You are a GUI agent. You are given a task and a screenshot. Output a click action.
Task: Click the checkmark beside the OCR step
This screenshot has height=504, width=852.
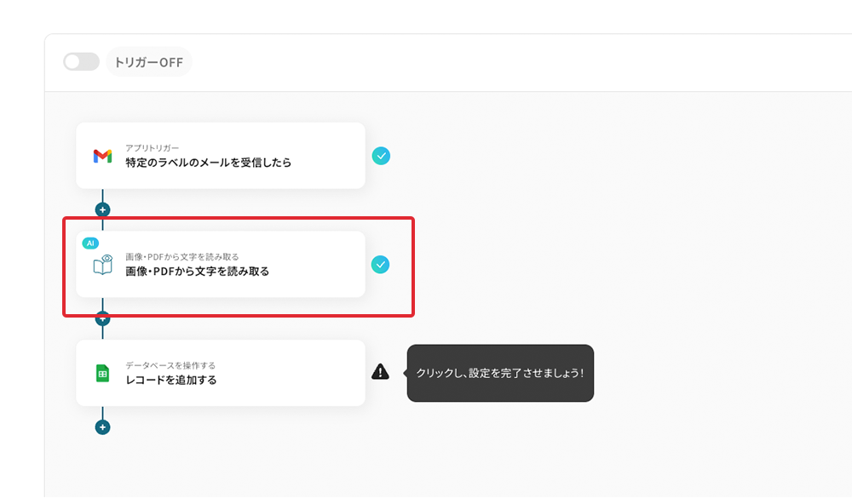tap(380, 265)
